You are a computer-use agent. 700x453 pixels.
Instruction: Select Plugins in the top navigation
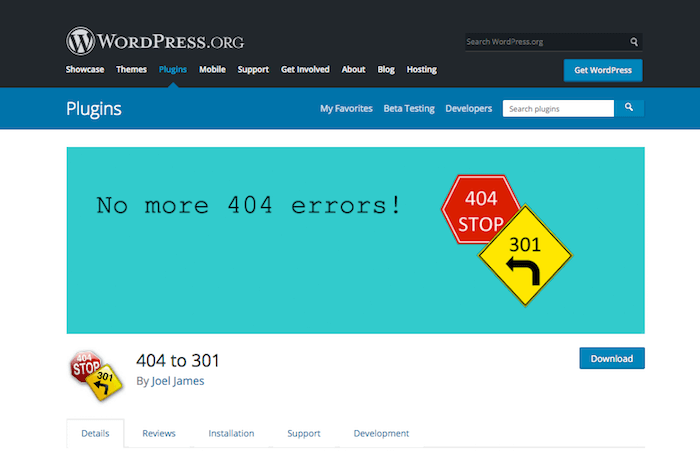point(173,69)
